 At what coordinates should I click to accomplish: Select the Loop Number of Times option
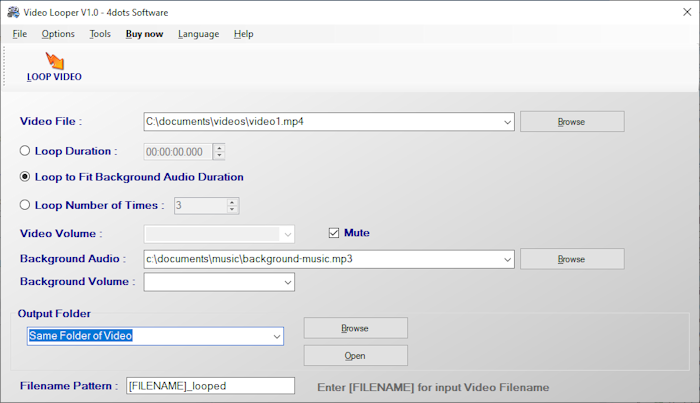pos(25,205)
